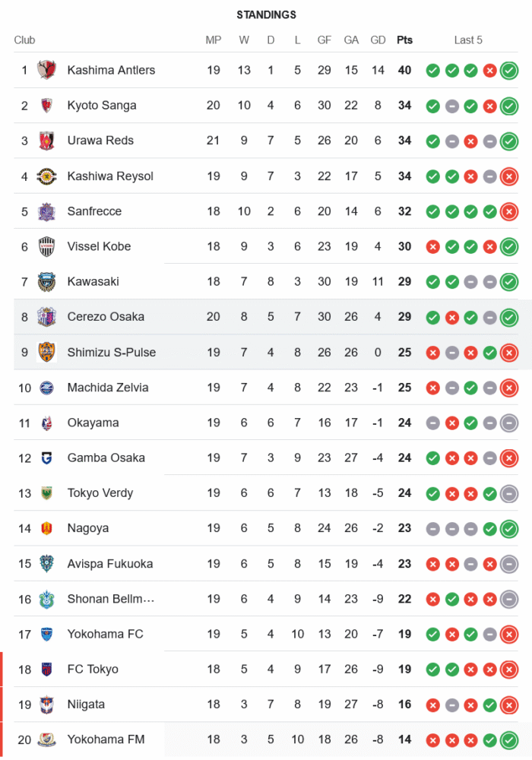Screen dimensions: 532x760
Task: Open the Tokyo Verdy team link
Action: coord(100,493)
